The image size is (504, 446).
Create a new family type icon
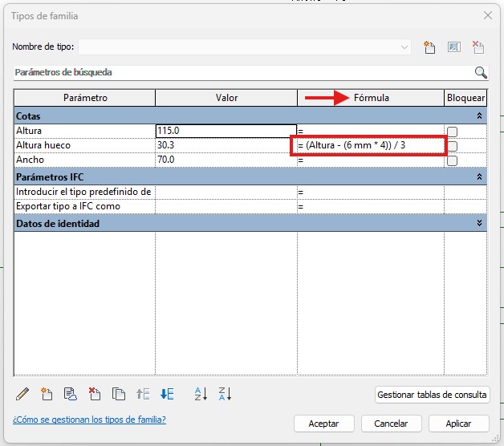coord(430,47)
